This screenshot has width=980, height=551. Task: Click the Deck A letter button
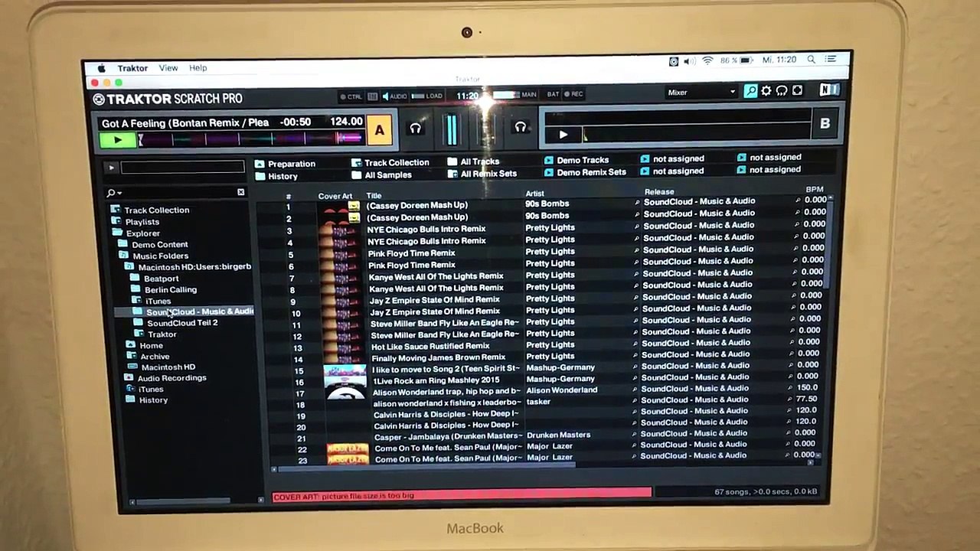coord(379,131)
